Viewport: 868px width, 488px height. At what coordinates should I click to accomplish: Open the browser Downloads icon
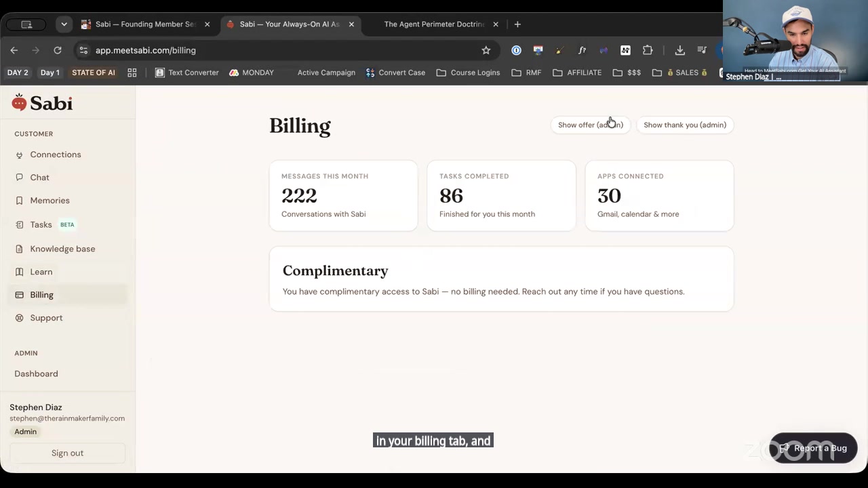point(680,50)
